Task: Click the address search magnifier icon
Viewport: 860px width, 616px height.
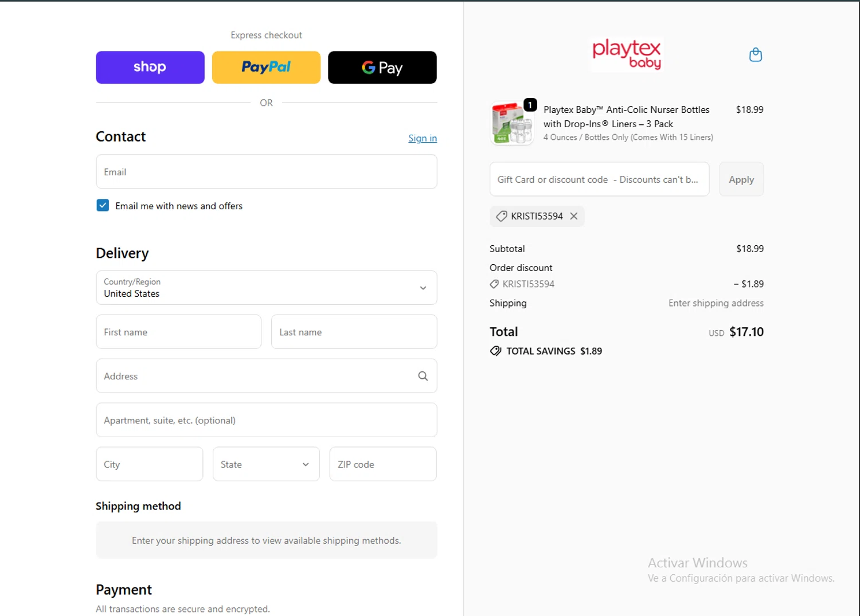Action: click(423, 376)
